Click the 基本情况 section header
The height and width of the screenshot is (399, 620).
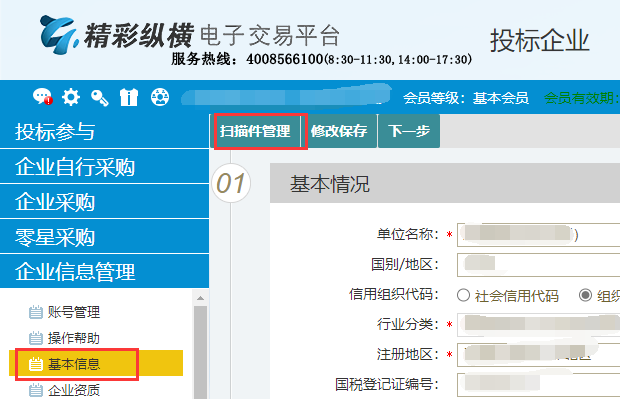tap(445, 183)
